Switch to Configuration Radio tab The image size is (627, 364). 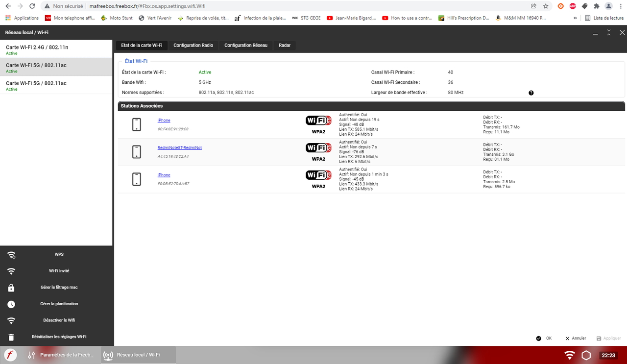coord(193,45)
